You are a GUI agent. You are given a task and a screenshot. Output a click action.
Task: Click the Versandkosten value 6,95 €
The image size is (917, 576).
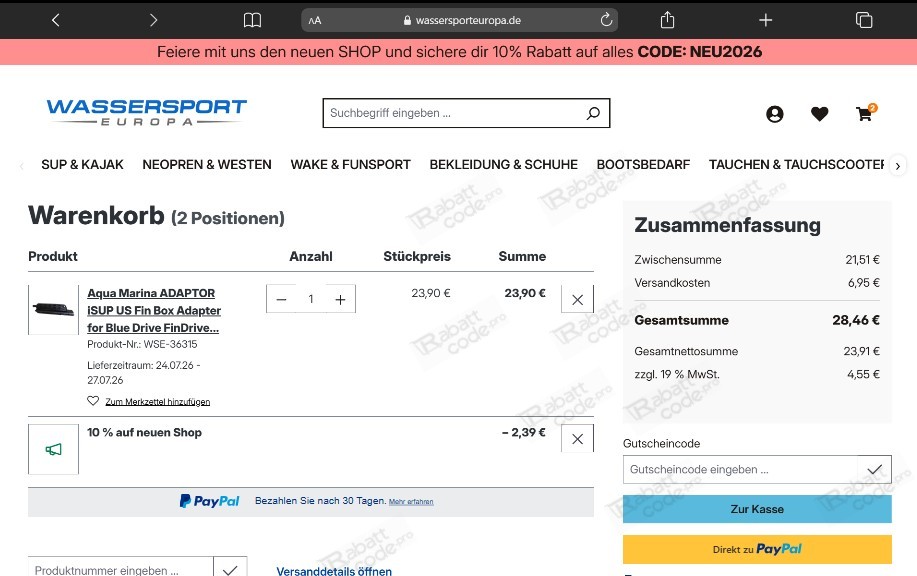pyautogui.click(x=864, y=282)
